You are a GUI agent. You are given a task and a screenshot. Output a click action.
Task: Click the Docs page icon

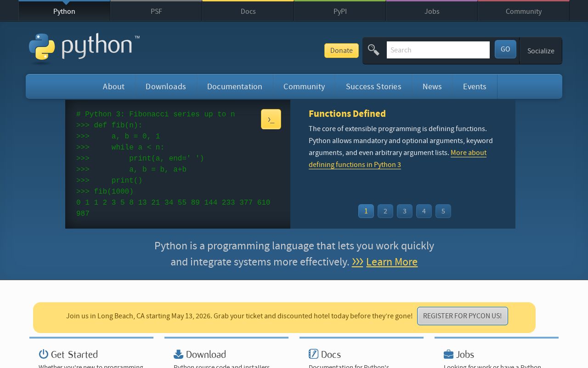314,354
